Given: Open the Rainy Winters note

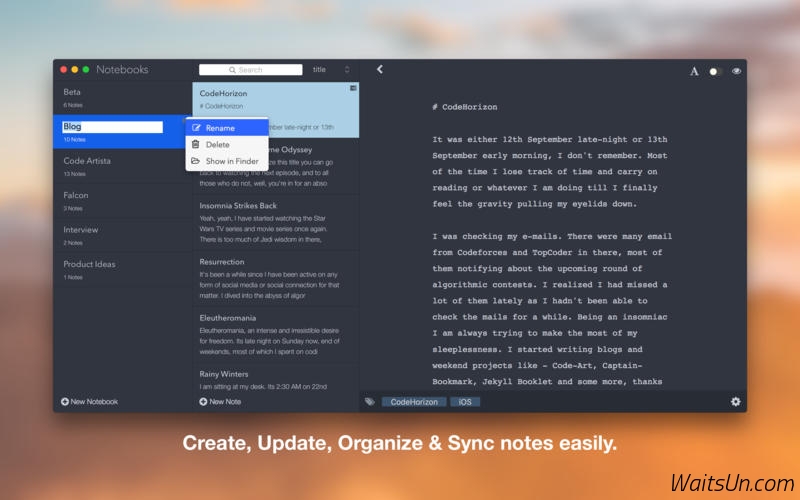Looking at the screenshot, I should click(276, 379).
